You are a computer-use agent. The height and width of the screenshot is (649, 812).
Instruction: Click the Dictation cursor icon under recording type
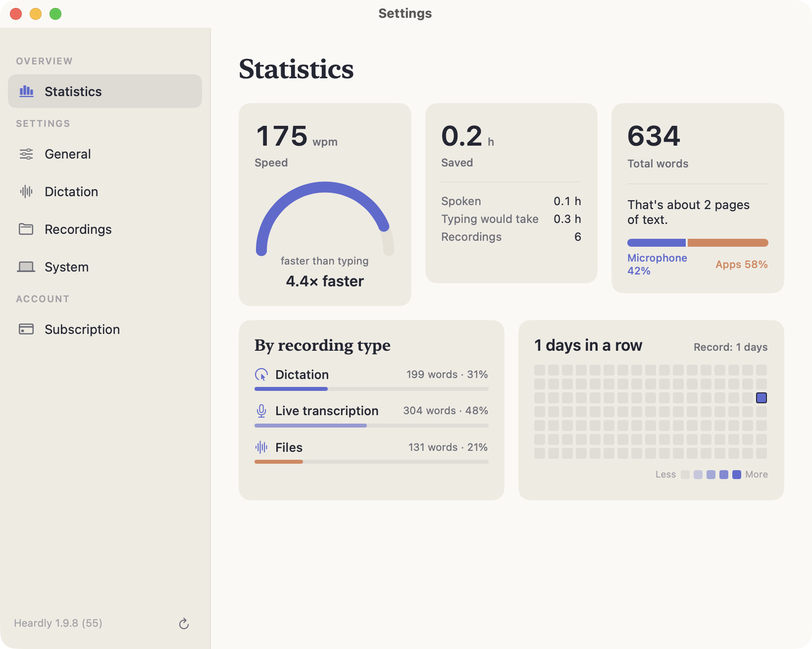click(261, 375)
